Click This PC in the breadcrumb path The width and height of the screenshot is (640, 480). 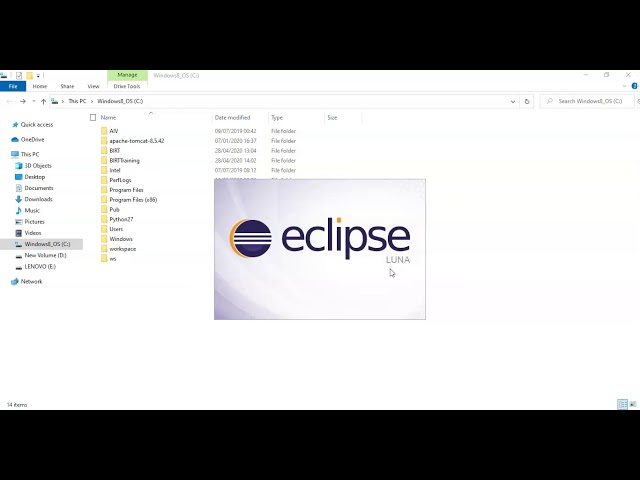pyautogui.click(x=77, y=101)
